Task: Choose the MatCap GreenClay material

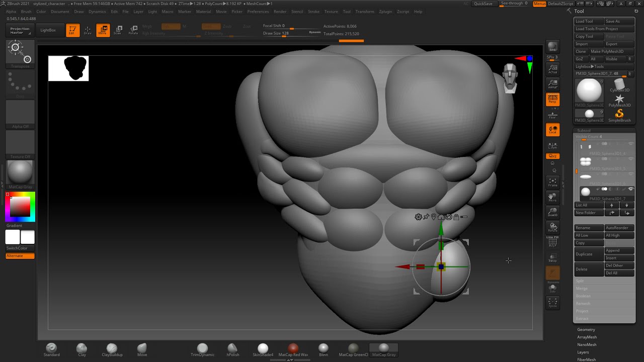Action: pyautogui.click(x=353, y=350)
